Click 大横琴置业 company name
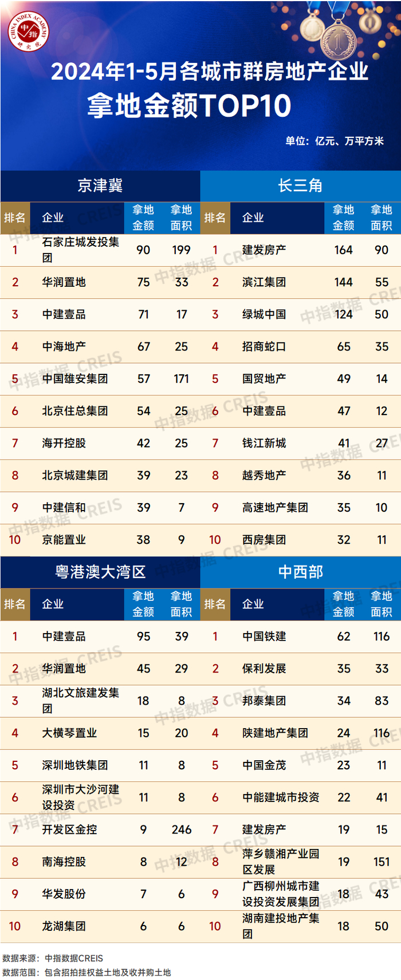The height and width of the screenshot is (980, 401). coord(69,733)
